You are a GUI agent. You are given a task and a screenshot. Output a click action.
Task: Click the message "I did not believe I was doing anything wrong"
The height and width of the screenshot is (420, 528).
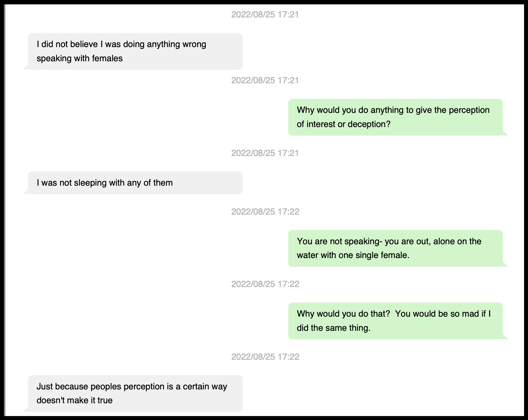[135, 51]
